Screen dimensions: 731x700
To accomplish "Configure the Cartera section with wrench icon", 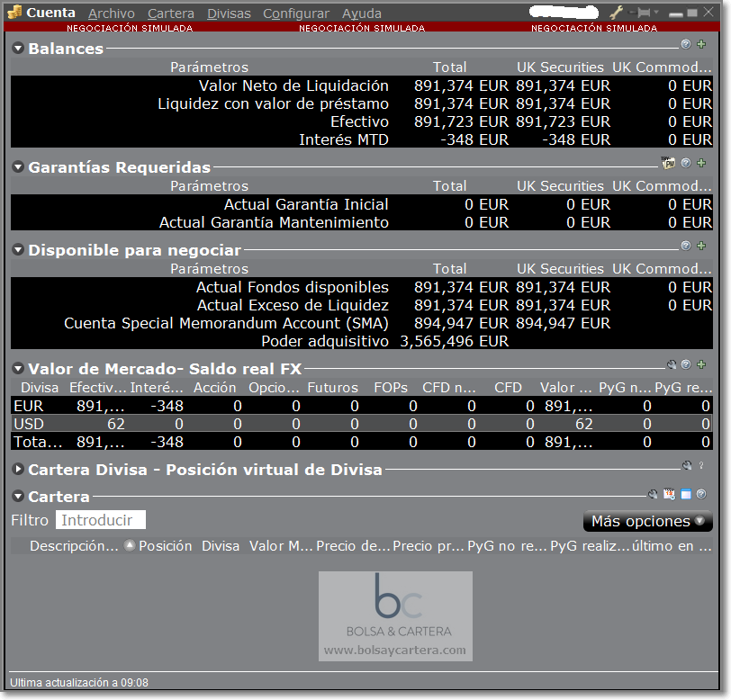I will coord(653,495).
